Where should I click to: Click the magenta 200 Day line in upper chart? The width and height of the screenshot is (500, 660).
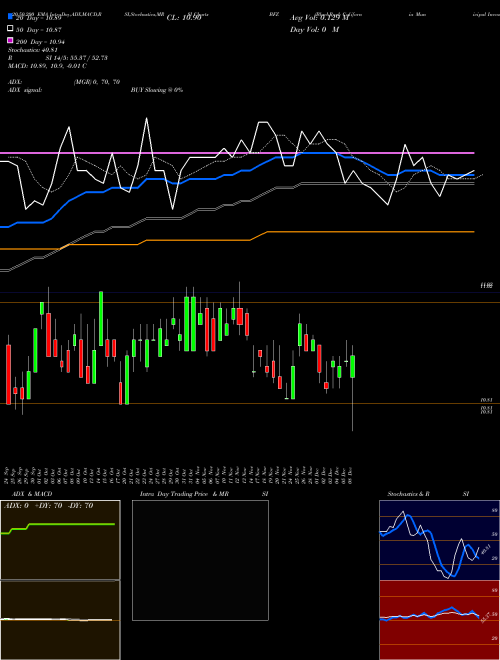237,153
